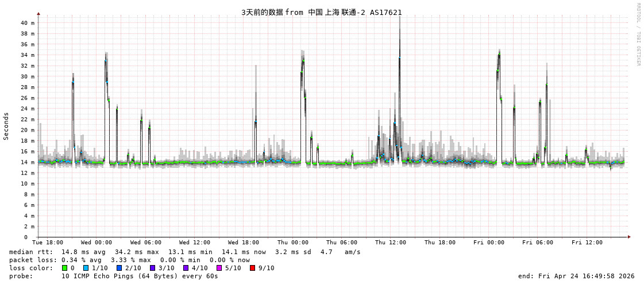
Task: Click the '0.00 % min' packet loss value
Action: coord(180,260)
